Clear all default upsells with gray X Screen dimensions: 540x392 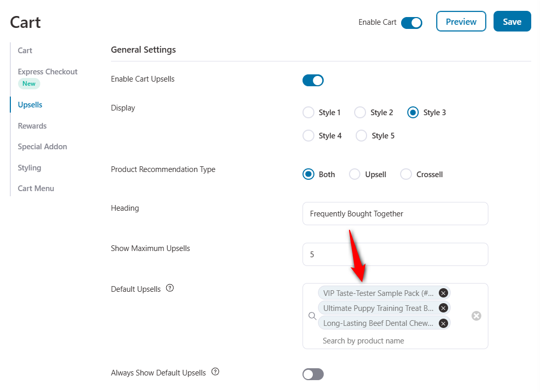tap(477, 316)
